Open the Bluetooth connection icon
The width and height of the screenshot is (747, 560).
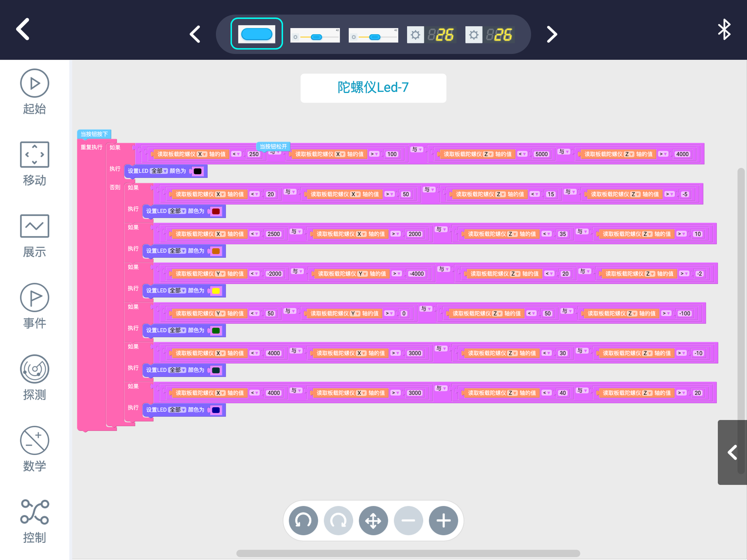[x=724, y=29]
